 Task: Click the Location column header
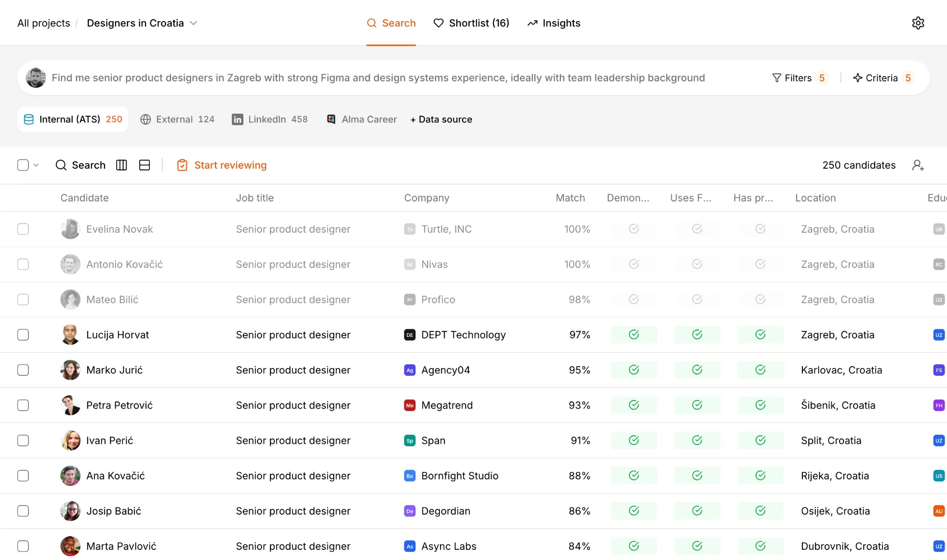[815, 198]
